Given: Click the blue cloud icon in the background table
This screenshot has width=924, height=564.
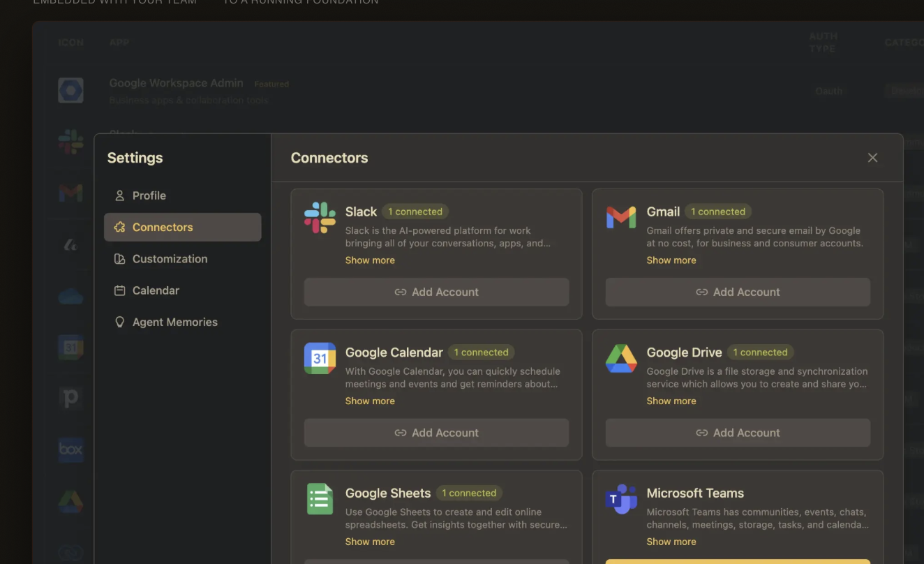Looking at the screenshot, I should 70,296.
